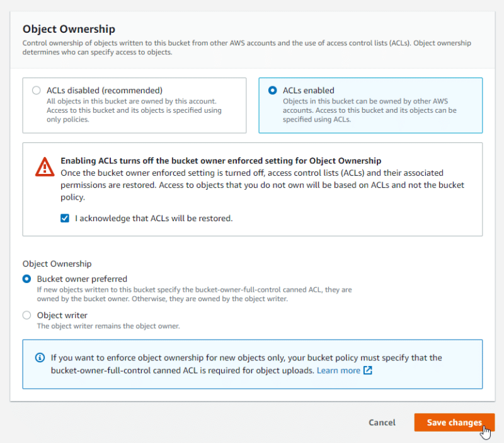Click the red warning triangle icon

click(x=45, y=167)
